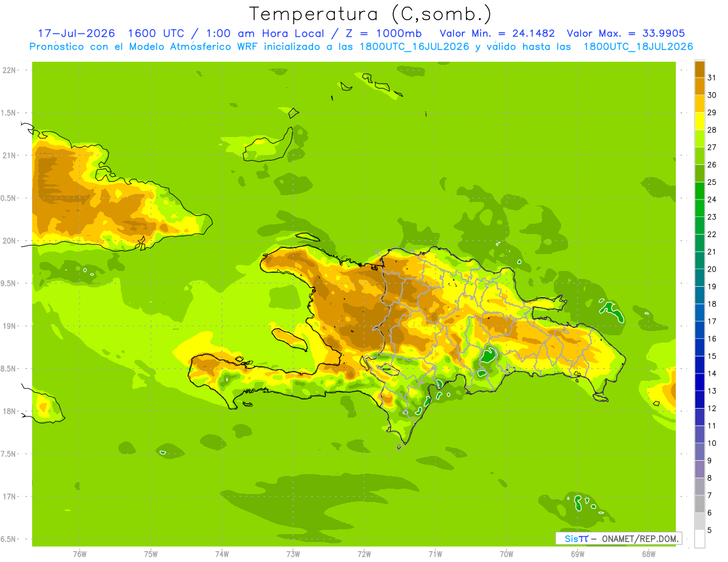Click colorbar label '25'

click(712, 182)
